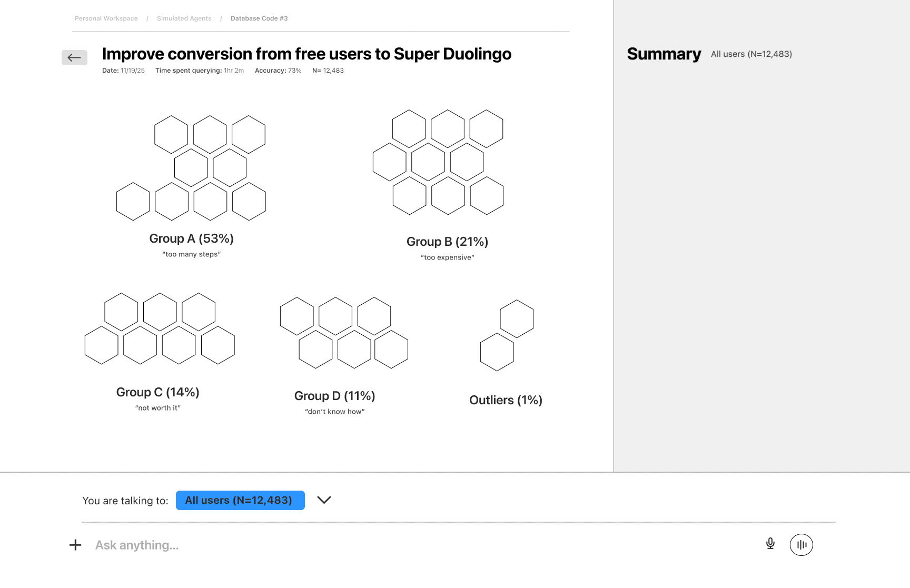Select the All users (N=12,483) chip
Screen dimensions: 910x588
240,500
